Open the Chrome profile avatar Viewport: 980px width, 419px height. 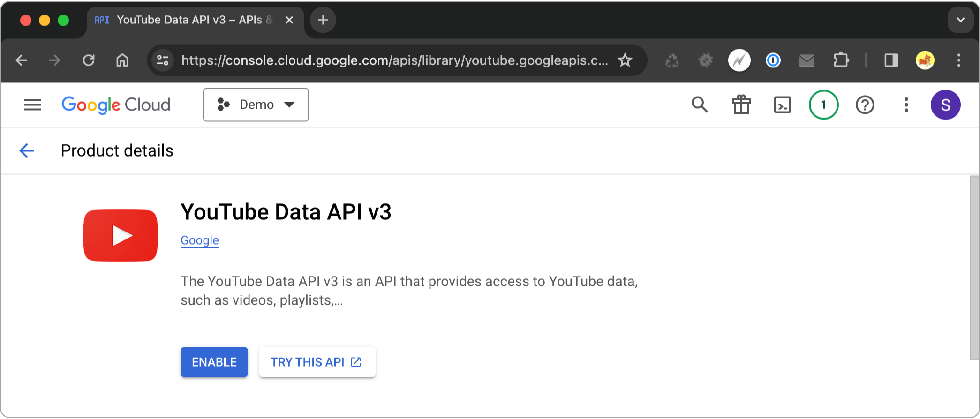click(x=925, y=60)
